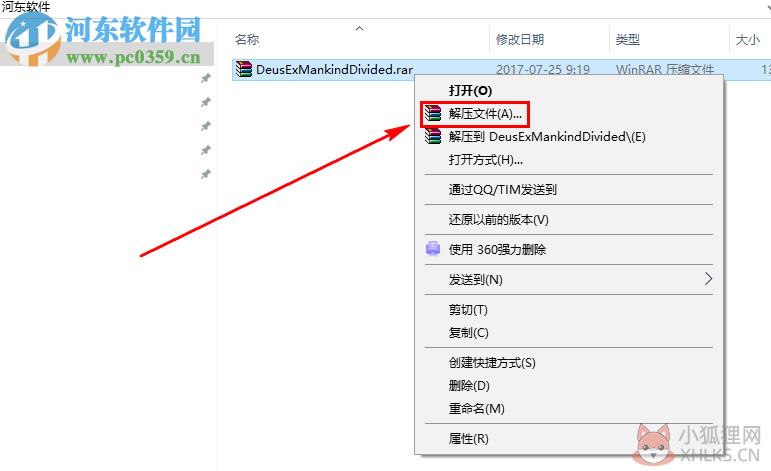Click the WinRAR 压缩文件 type cell

click(665, 69)
